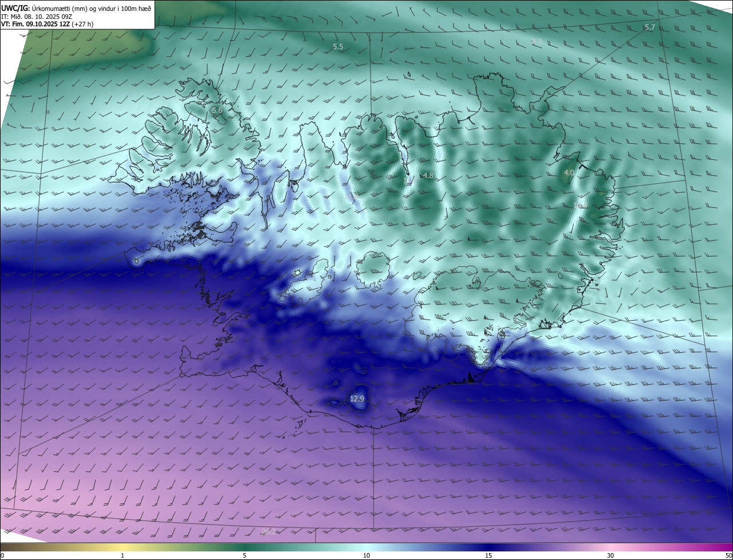Click the title line starting with UWC/IG
The height and width of the screenshot is (560, 733).
[x=76, y=8]
